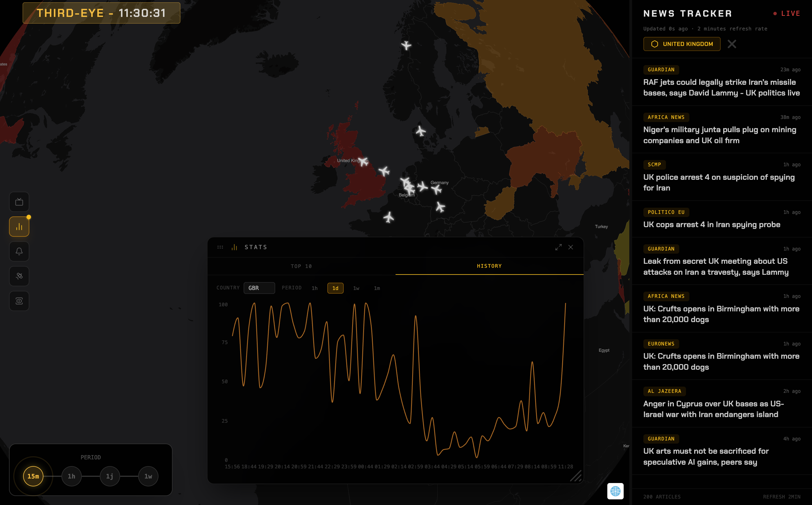Image resolution: width=812 pixels, height=505 pixels.
Task: Set stats history period to 1m
Action: coord(377,288)
